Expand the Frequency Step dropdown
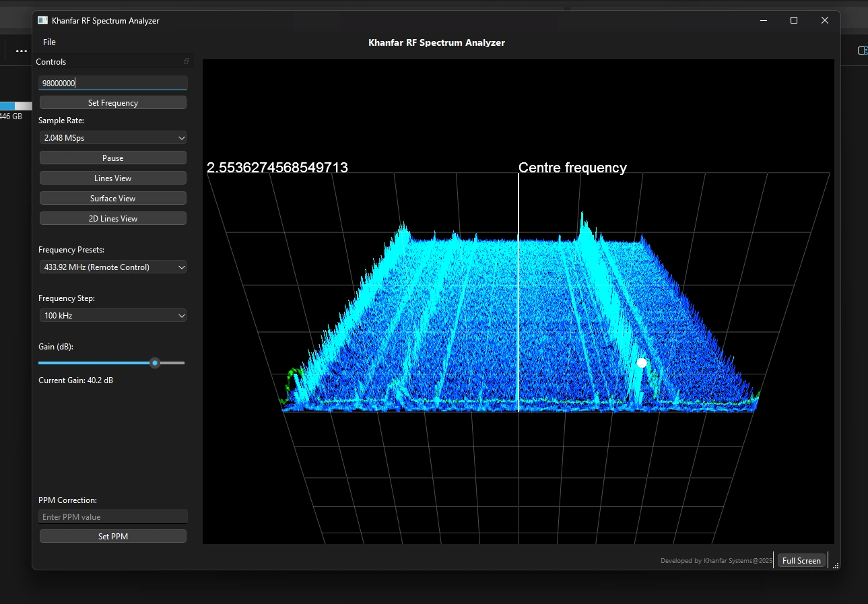The height and width of the screenshot is (604, 868). 112,315
